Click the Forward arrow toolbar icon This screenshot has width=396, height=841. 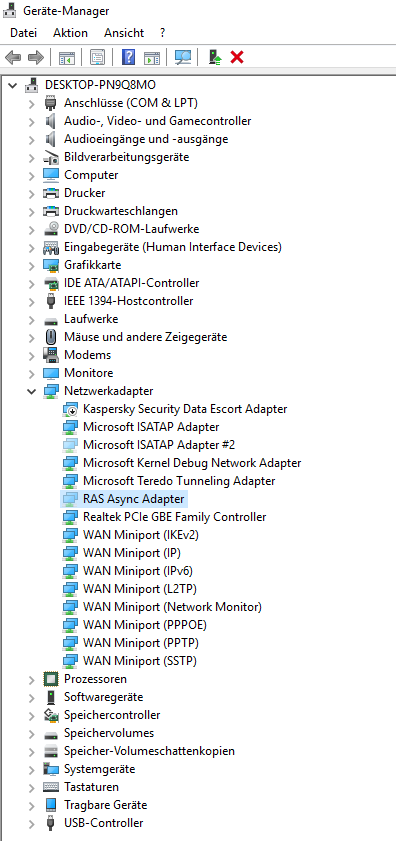pyautogui.click(x=35, y=57)
